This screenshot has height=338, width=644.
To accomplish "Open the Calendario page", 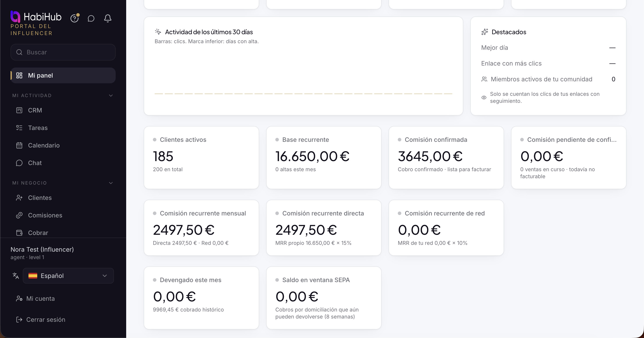I will coord(63,145).
